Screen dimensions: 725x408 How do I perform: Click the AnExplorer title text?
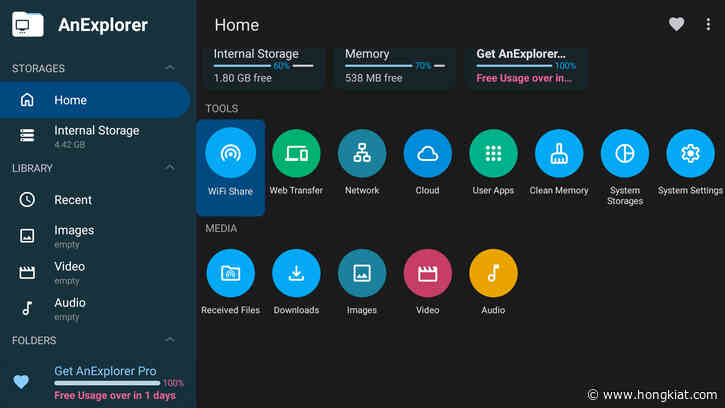(103, 25)
